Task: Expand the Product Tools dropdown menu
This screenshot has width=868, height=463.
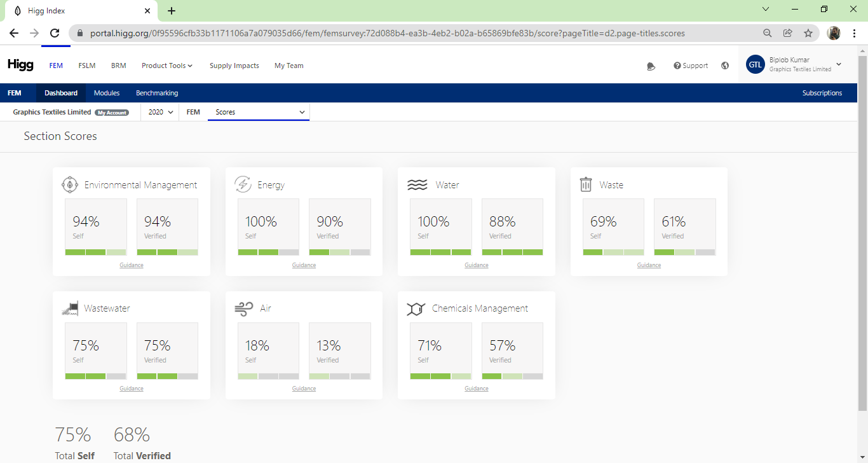Action: pos(166,66)
